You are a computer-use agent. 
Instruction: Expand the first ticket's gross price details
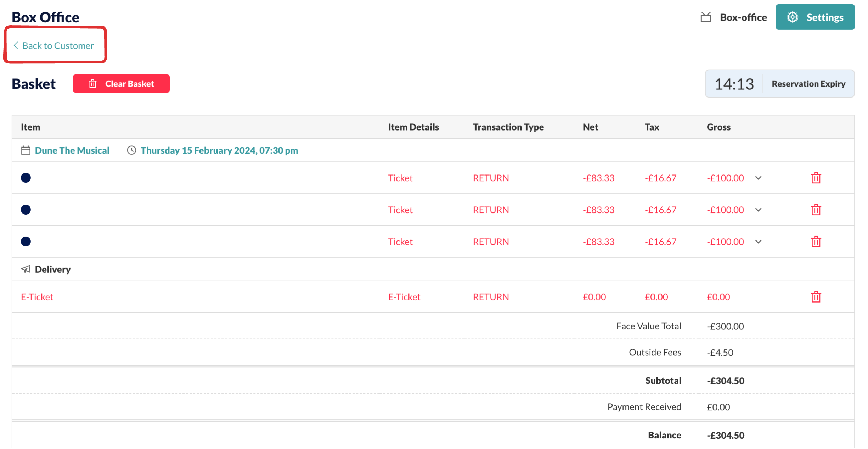click(x=758, y=178)
